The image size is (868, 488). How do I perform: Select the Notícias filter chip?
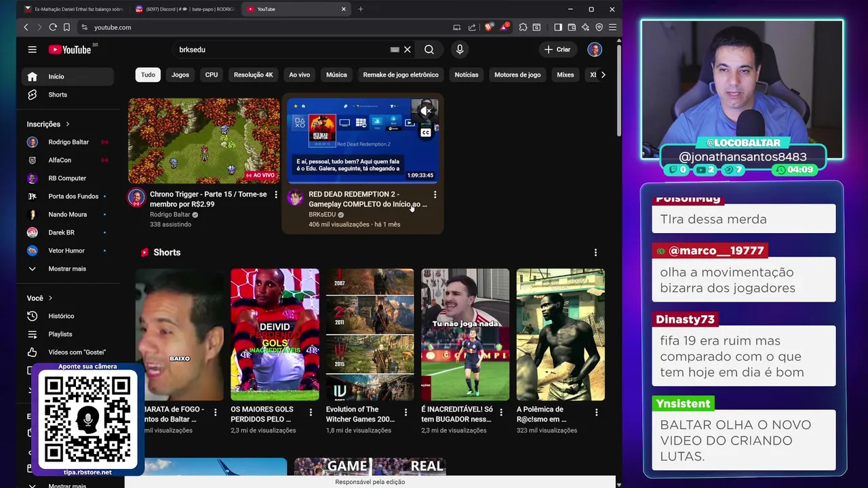(x=467, y=75)
